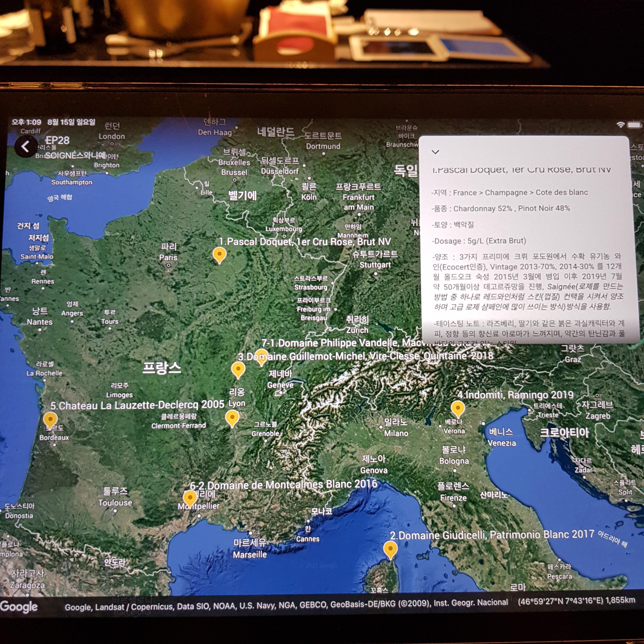Tap the 프랑스 country label
This screenshot has height=644, width=644.
tap(162, 368)
